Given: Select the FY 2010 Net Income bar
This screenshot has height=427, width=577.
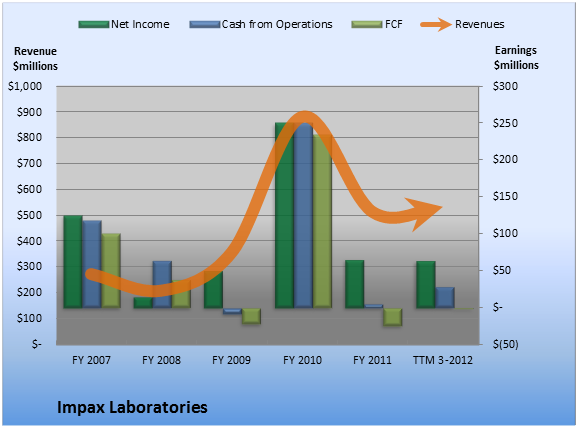Looking at the screenshot, I should pyautogui.click(x=284, y=215).
